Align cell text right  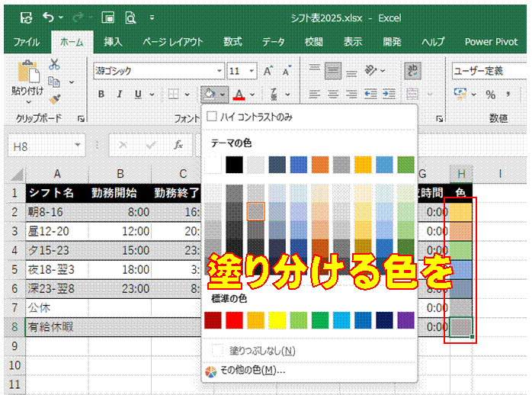(351, 94)
